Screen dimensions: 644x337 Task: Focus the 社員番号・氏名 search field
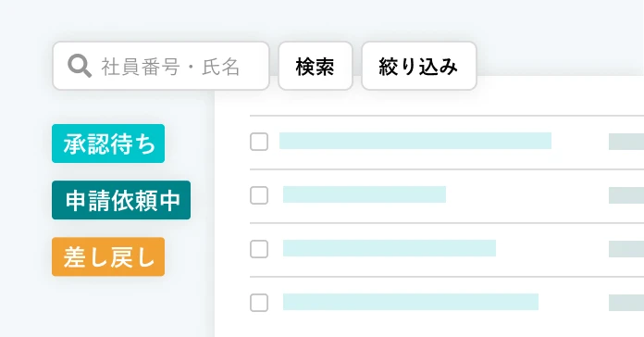161,66
